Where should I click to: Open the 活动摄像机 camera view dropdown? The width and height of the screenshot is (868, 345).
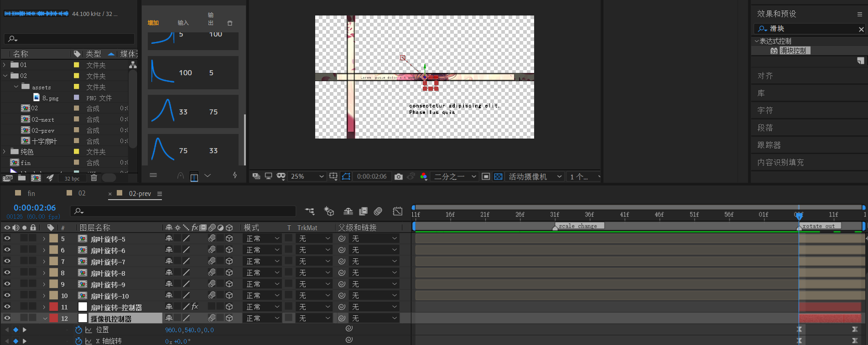point(535,176)
